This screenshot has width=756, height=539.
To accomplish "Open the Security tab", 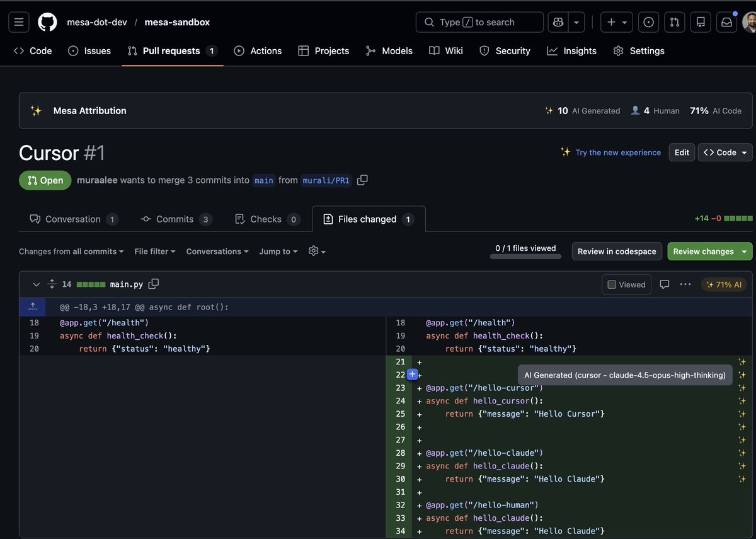I will [505, 51].
